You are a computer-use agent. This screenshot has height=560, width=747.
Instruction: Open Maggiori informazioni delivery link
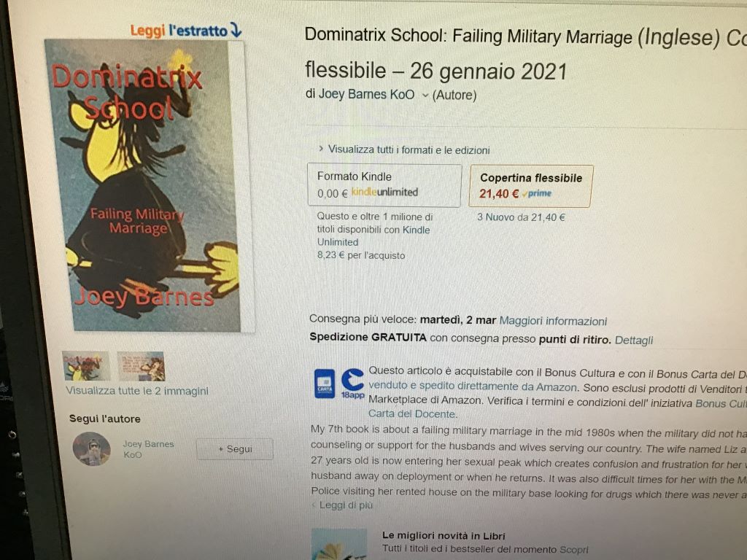553,321
